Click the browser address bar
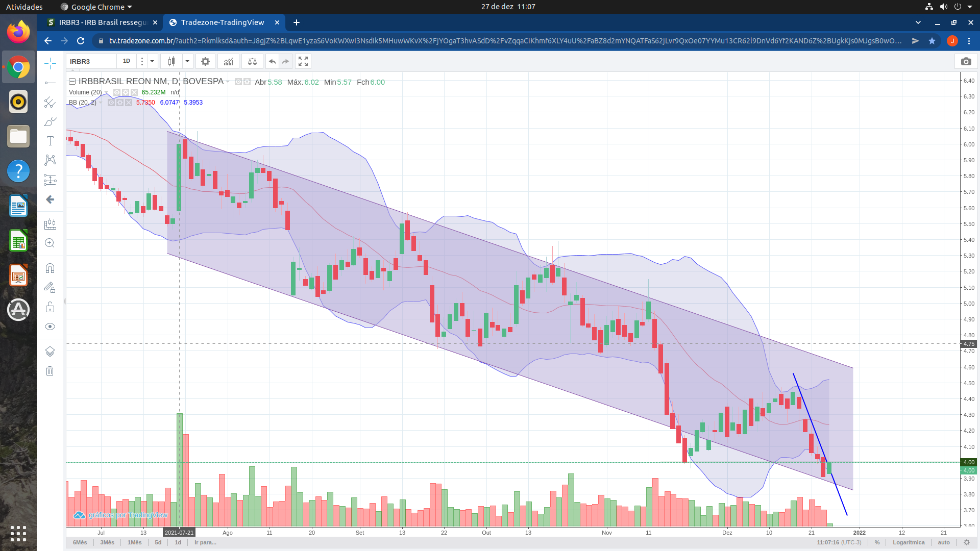980x551 pixels. pyautogui.click(x=505, y=41)
